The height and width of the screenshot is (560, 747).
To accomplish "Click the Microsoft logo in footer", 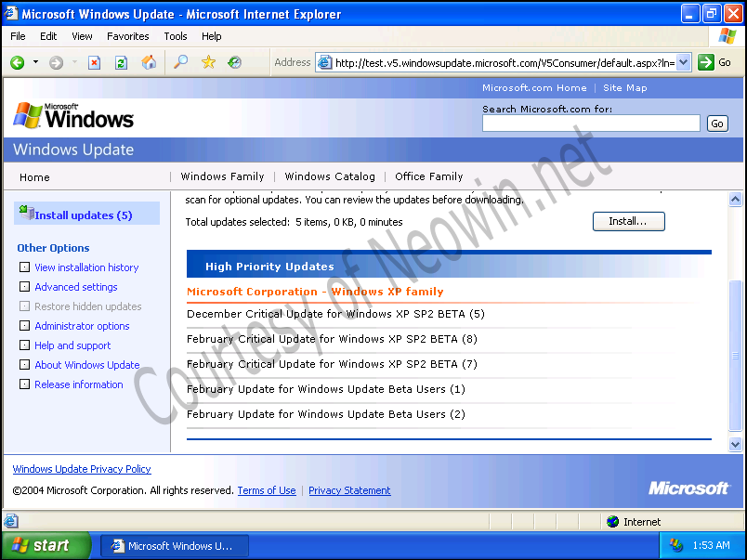I will pos(688,488).
